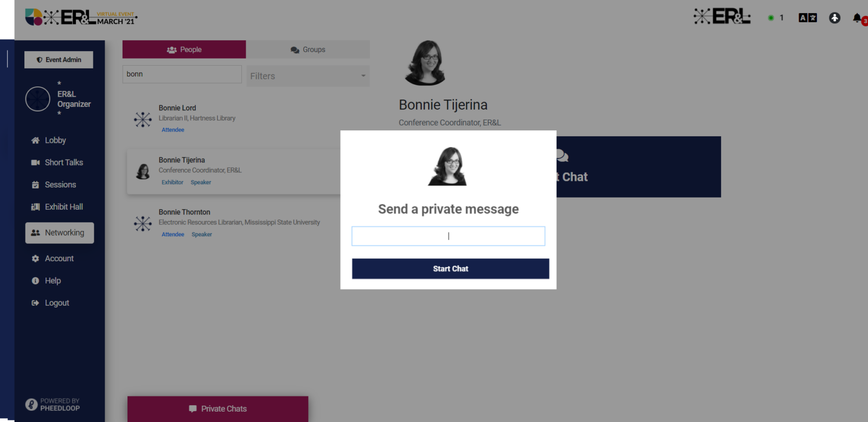Click the PheedLoop logo icon
Viewport: 868px width, 422px height.
tap(31, 405)
